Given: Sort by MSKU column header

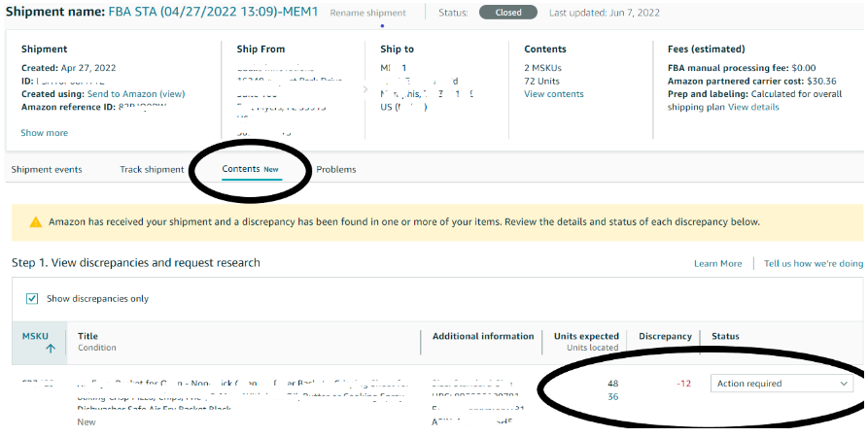Looking at the screenshot, I should (x=35, y=336).
